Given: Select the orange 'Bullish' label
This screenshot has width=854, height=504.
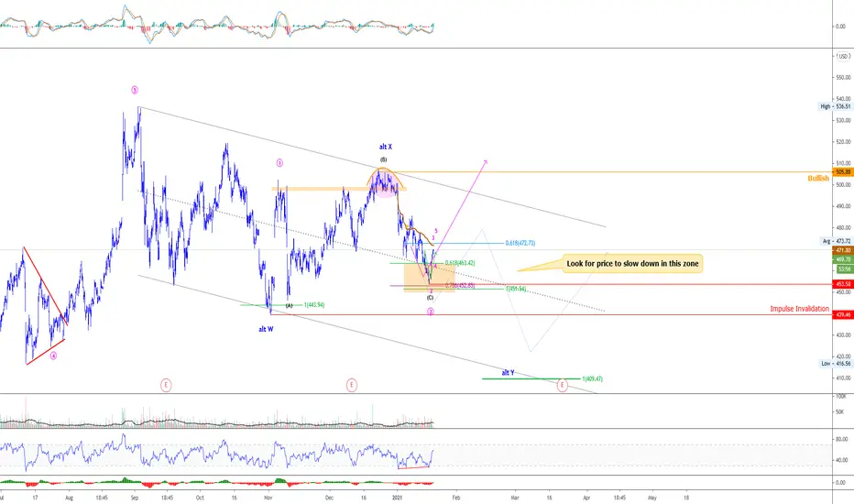Looking at the screenshot, I should pyautogui.click(x=818, y=178).
